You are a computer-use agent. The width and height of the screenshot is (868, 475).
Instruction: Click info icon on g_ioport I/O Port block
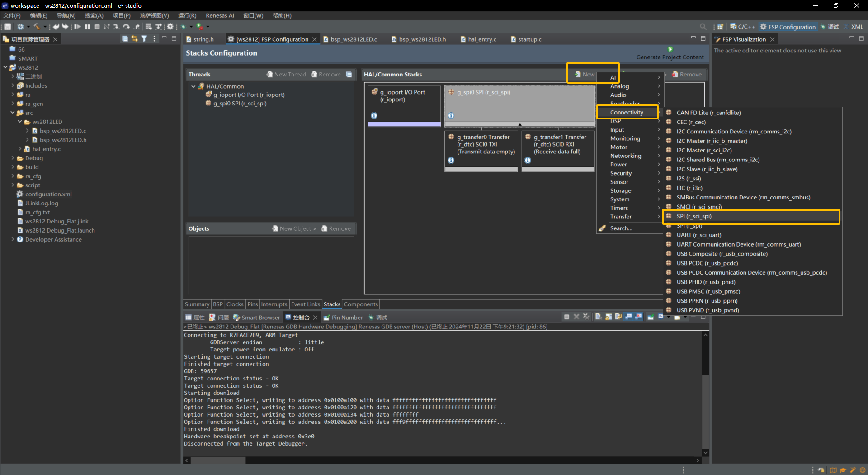(374, 115)
